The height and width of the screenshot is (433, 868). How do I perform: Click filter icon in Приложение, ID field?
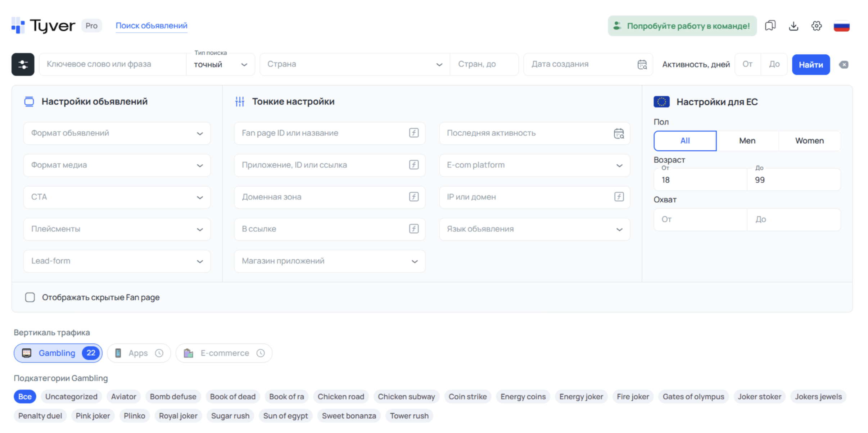tap(414, 165)
